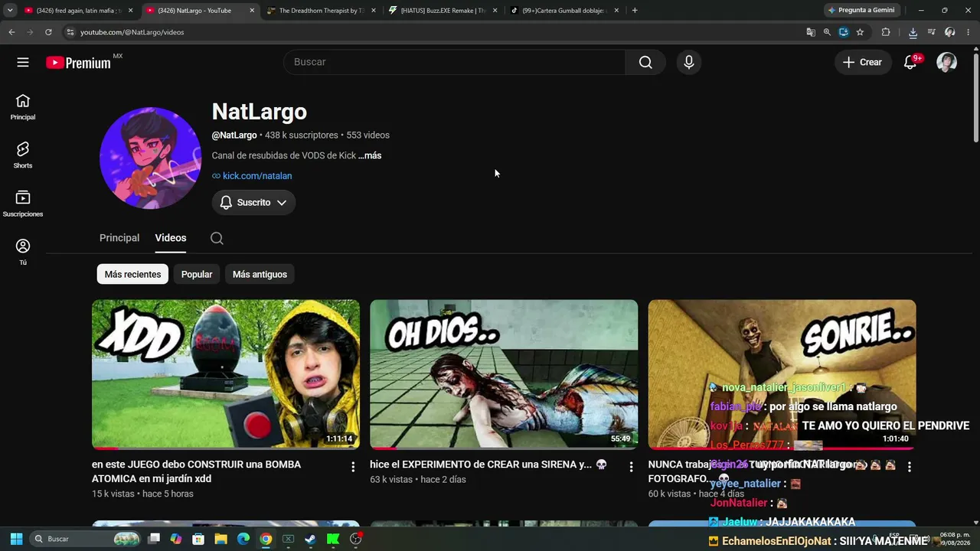
Task: Open the Tú section in sidebar
Action: (23, 252)
